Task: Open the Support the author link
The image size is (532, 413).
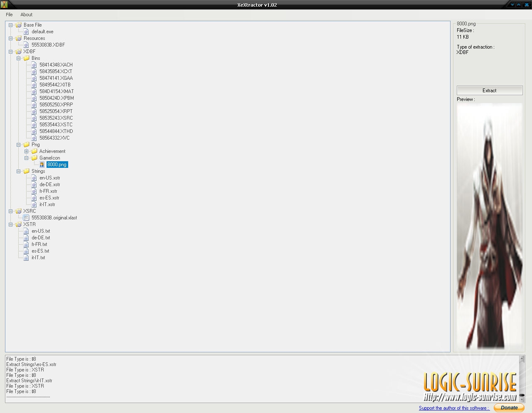Action: coord(454,408)
